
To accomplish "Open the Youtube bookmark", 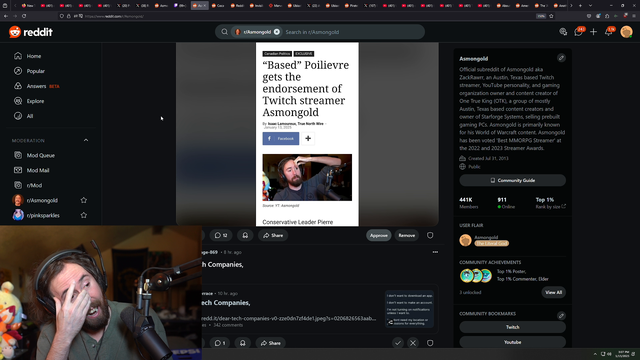I will point(513,342).
